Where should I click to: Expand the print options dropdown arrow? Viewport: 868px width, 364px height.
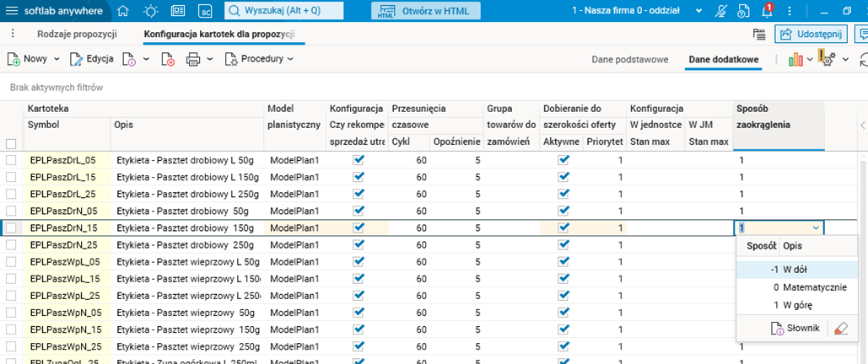click(210, 59)
